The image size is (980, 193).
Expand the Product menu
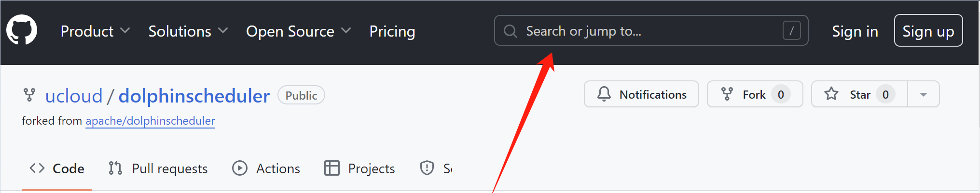coord(95,31)
